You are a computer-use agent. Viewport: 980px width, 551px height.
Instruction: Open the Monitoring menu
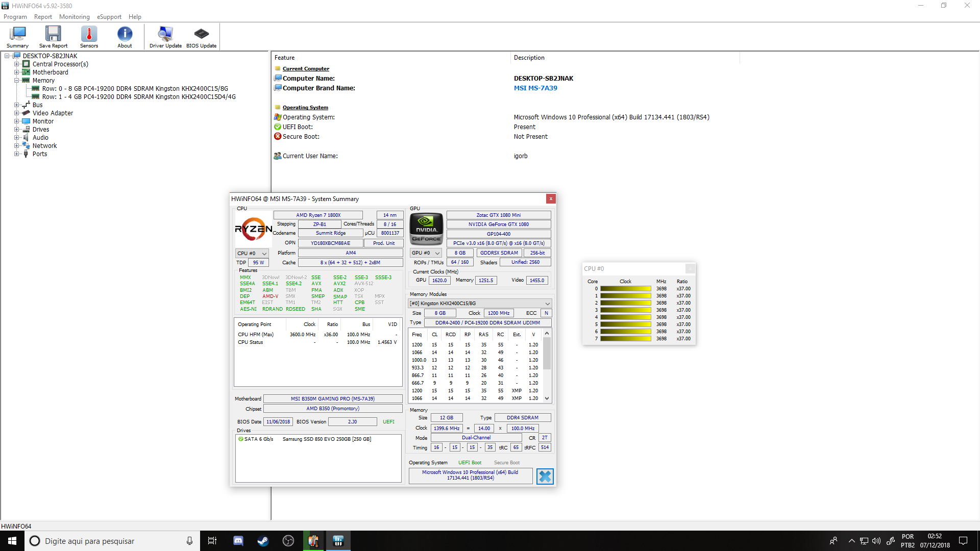(75, 17)
